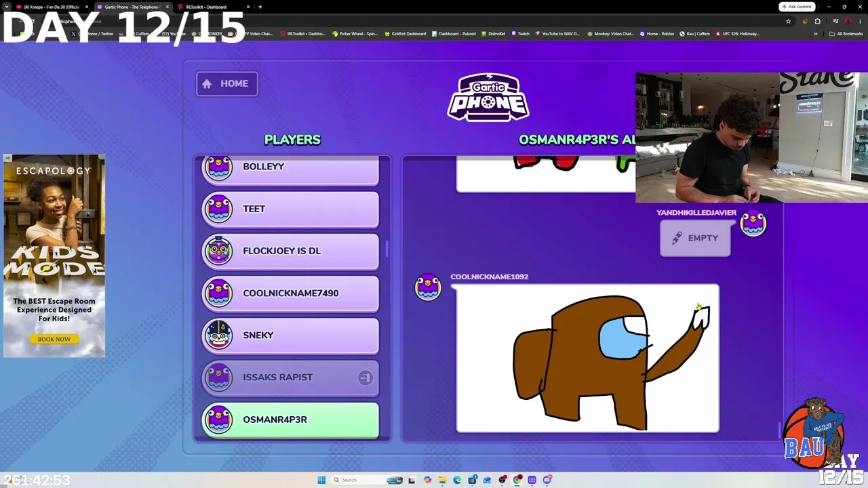The image size is (868, 488).
Task: Open Microsoft Copilot from the taskbar
Action: [427, 480]
